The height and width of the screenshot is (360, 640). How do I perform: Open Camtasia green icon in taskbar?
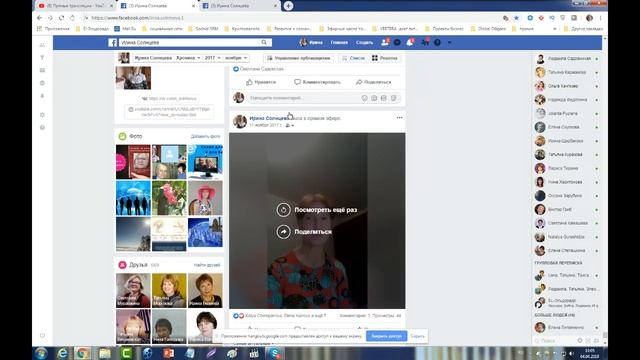(126, 353)
